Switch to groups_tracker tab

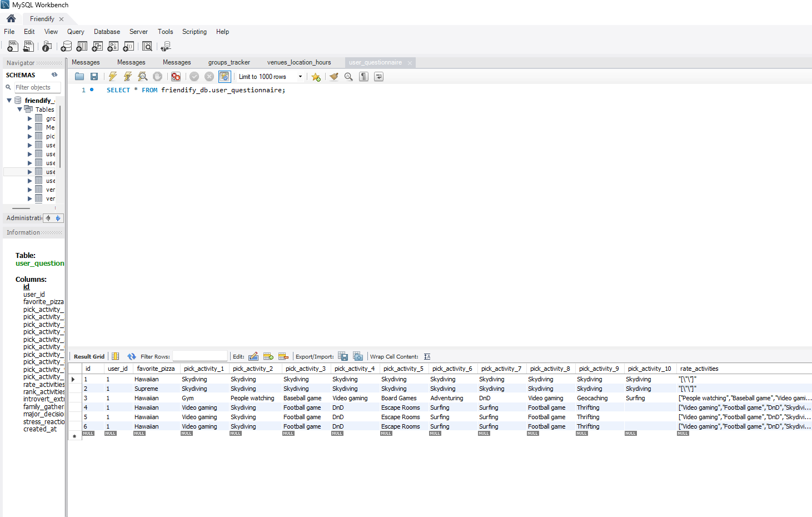(229, 62)
